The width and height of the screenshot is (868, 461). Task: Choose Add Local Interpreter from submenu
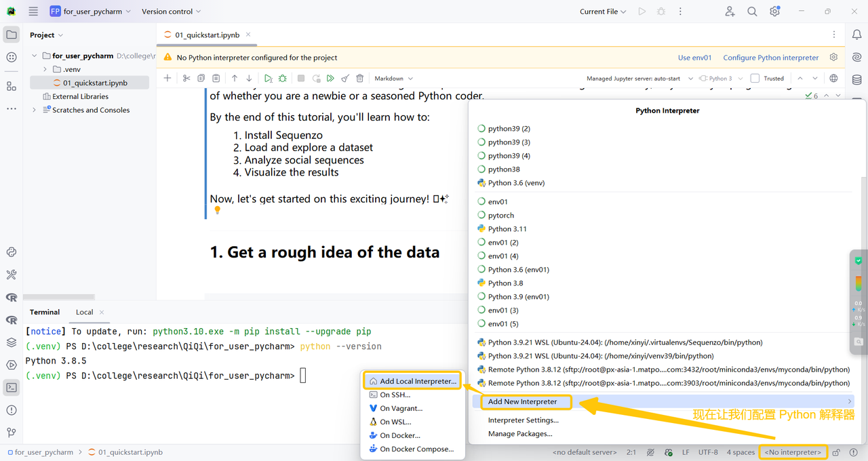coord(418,381)
